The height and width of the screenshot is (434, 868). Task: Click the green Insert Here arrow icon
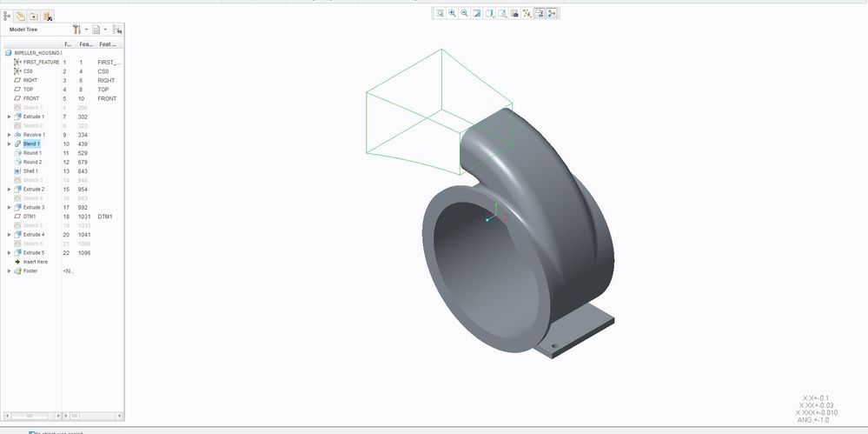pos(17,262)
